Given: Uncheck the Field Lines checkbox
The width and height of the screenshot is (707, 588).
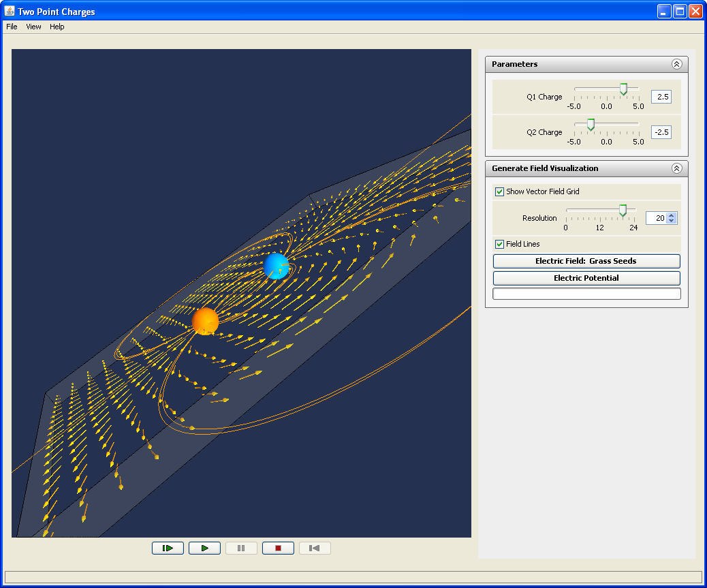Looking at the screenshot, I should click(x=499, y=244).
